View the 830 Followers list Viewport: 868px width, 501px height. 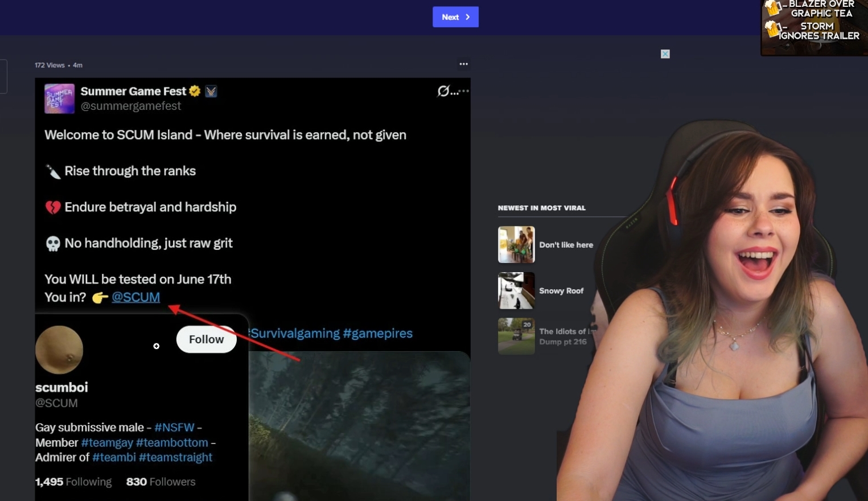[x=161, y=482]
